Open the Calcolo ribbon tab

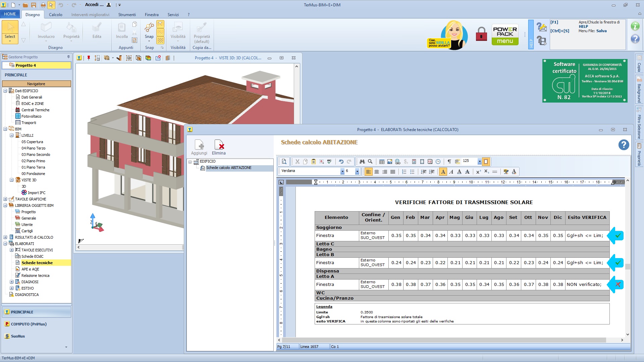(x=56, y=14)
